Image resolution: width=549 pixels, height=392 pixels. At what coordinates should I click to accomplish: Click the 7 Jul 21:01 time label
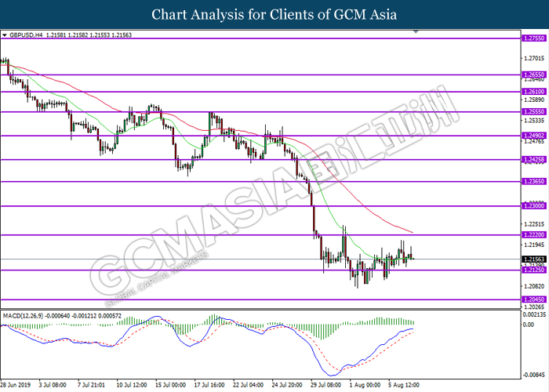(x=91, y=385)
